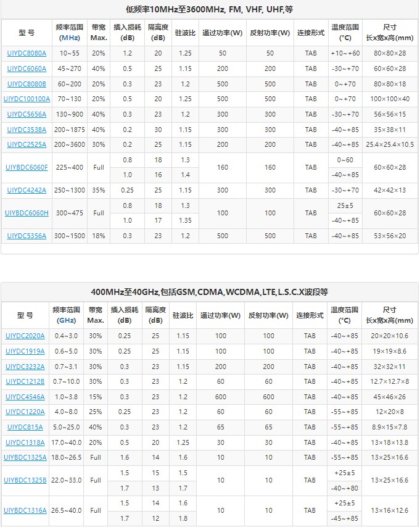This screenshot has height=527, width=420.
Task: Open the UIYDC5356A product link
Action: click(27, 236)
